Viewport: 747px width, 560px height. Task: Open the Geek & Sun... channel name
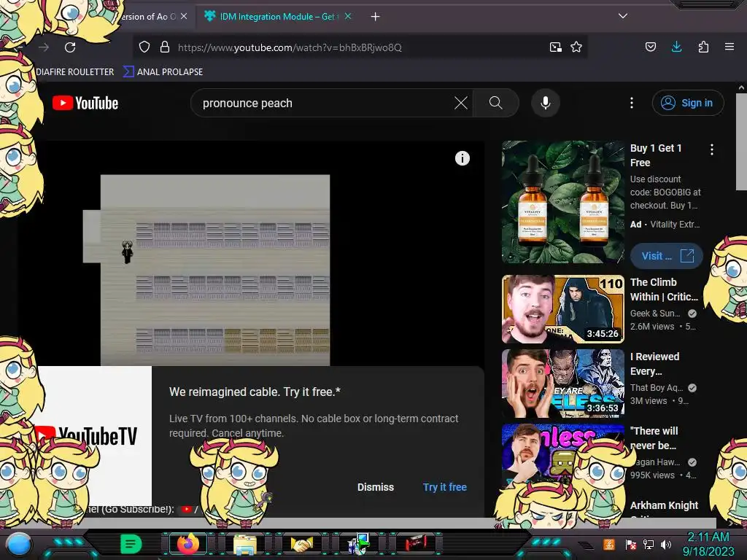coord(655,314)
